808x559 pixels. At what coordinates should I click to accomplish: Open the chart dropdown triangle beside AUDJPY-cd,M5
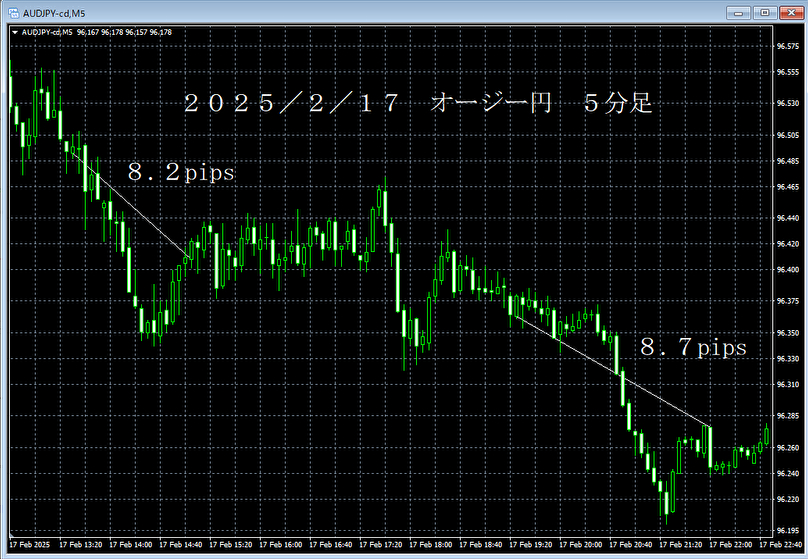(15, 32)
